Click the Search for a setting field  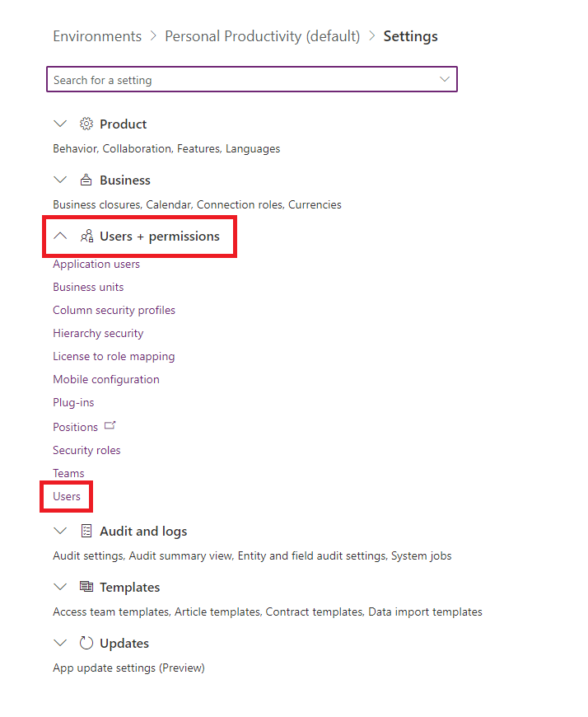(x=252, y=80)
